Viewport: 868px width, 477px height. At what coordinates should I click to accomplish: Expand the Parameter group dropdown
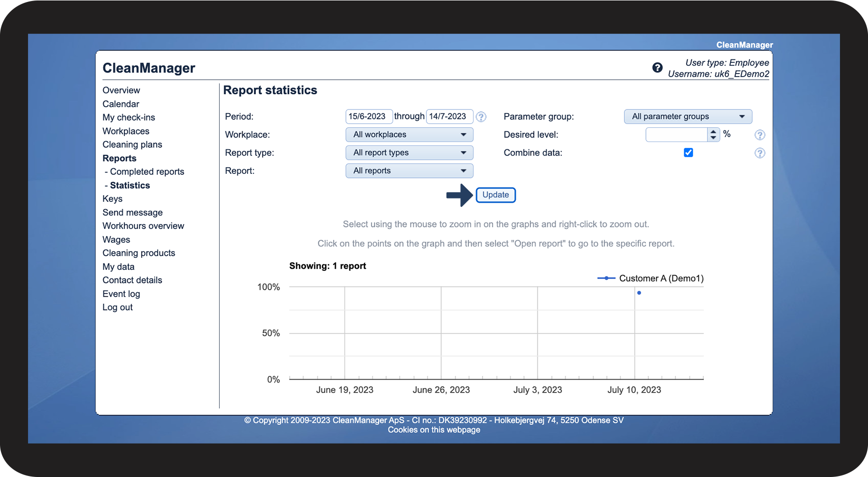tap(688, 116)
